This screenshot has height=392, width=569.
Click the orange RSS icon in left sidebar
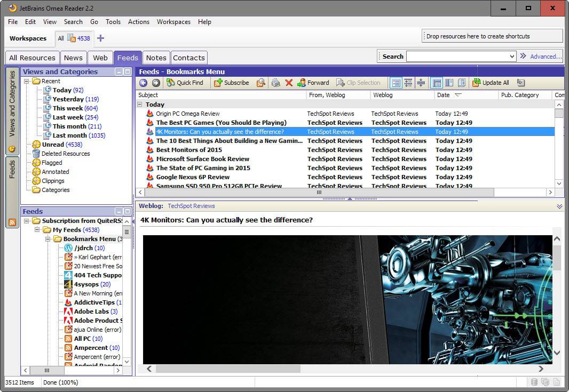click(x=12, y=222)
